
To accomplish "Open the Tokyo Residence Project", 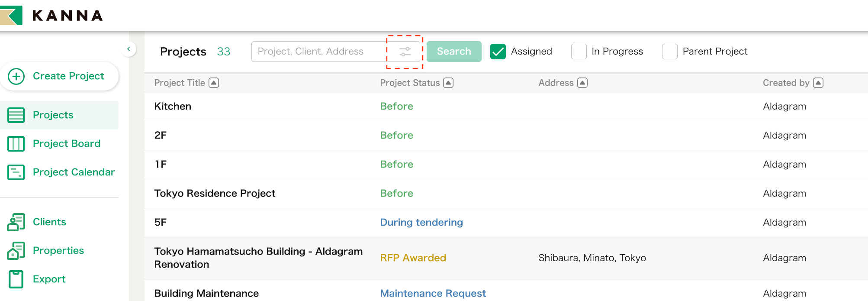I will [215, 193].
